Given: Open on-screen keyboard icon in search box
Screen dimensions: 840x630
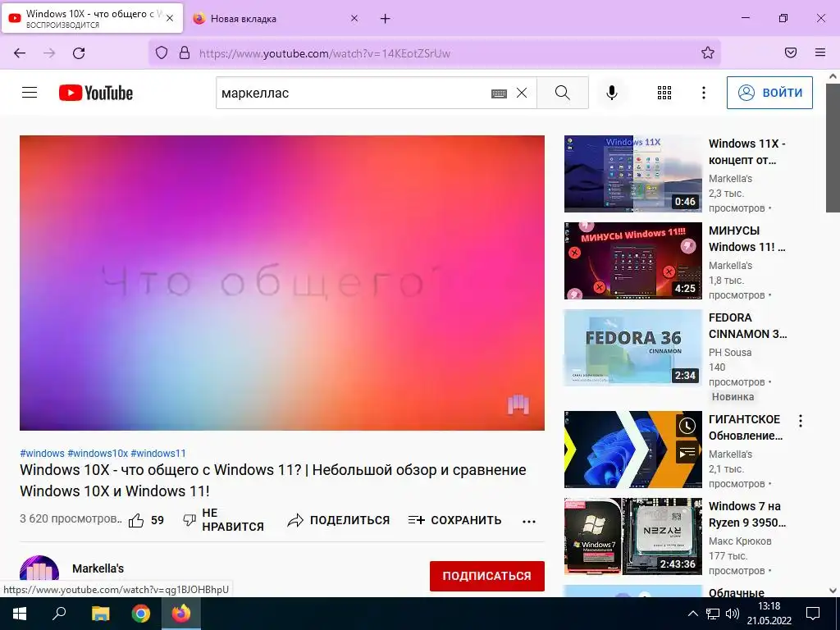Looking at the screenshot, I should click(499, 94).
